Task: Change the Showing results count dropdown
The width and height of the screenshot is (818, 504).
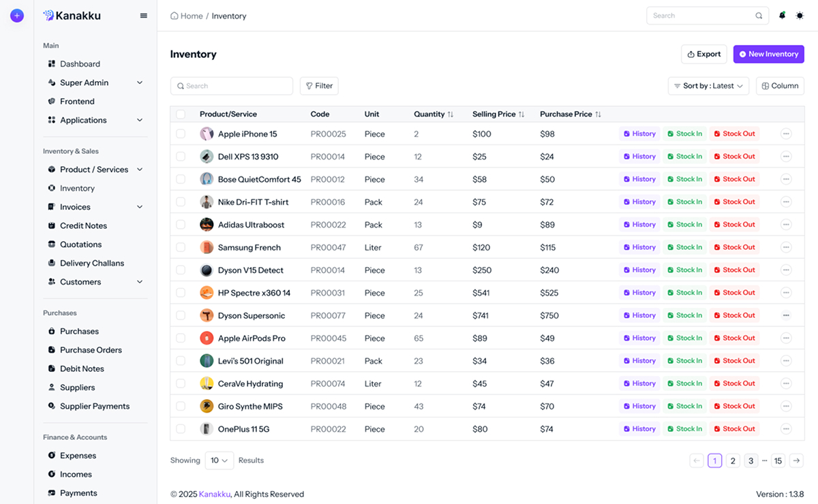Action: pos(219,460)
